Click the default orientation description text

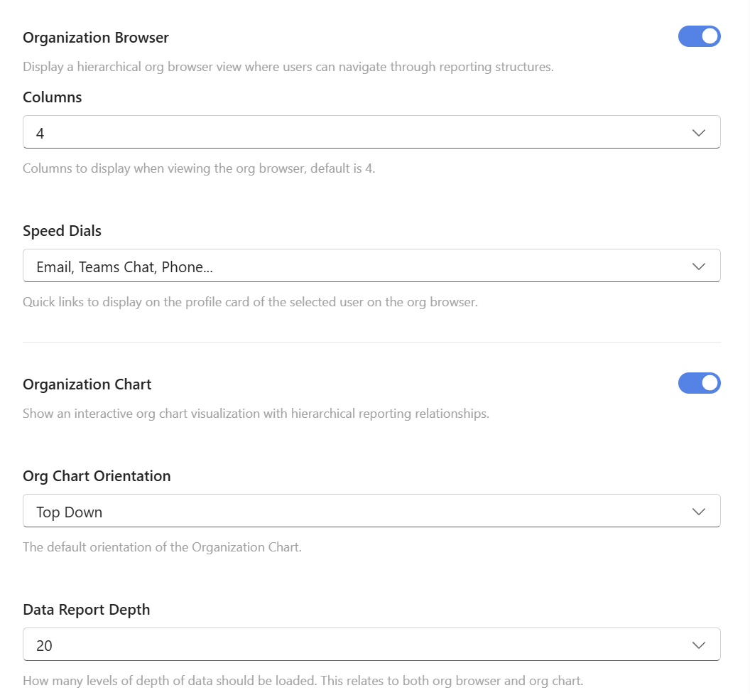click(162, 547)
